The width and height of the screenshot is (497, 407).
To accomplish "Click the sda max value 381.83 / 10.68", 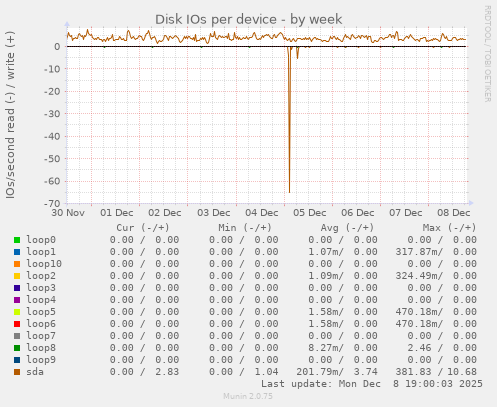I will point(436,372).
